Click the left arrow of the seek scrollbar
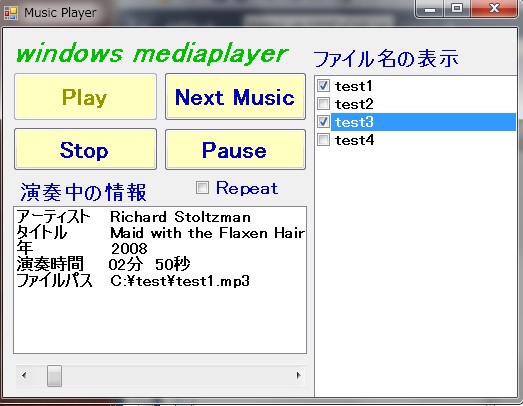 click(24, 375)
